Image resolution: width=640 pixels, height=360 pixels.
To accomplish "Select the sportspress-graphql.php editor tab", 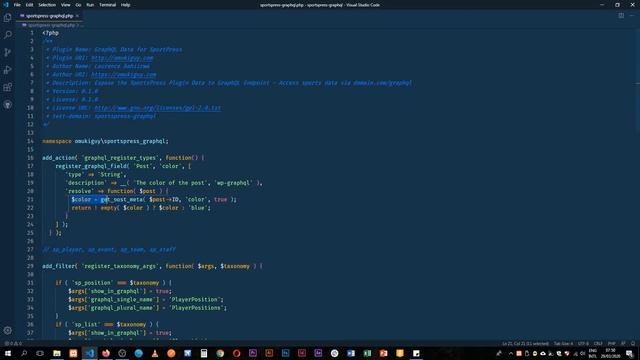I will tap(49, 16).
